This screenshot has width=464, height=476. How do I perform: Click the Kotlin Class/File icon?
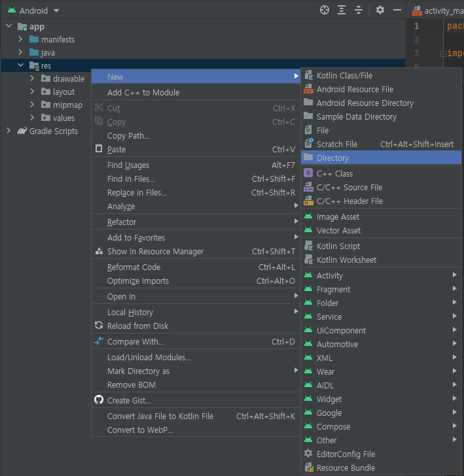pos(308,75)
